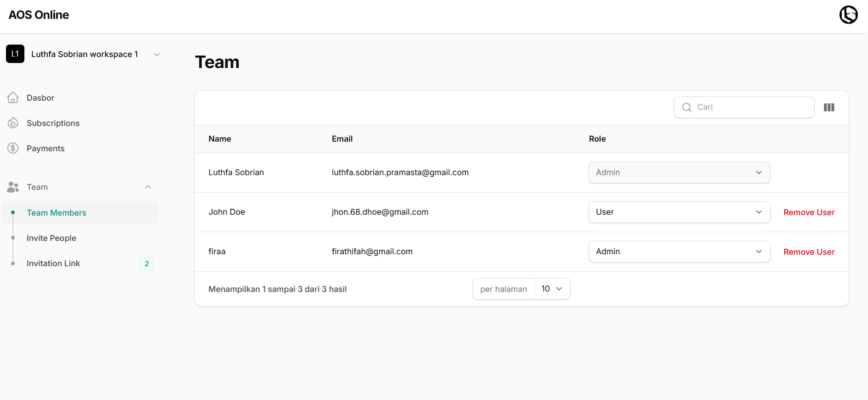Go to Invite People page

pos(52,238)
